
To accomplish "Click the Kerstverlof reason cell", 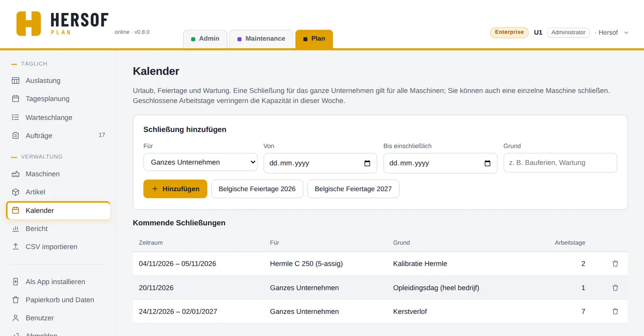I will pos(410,312).
